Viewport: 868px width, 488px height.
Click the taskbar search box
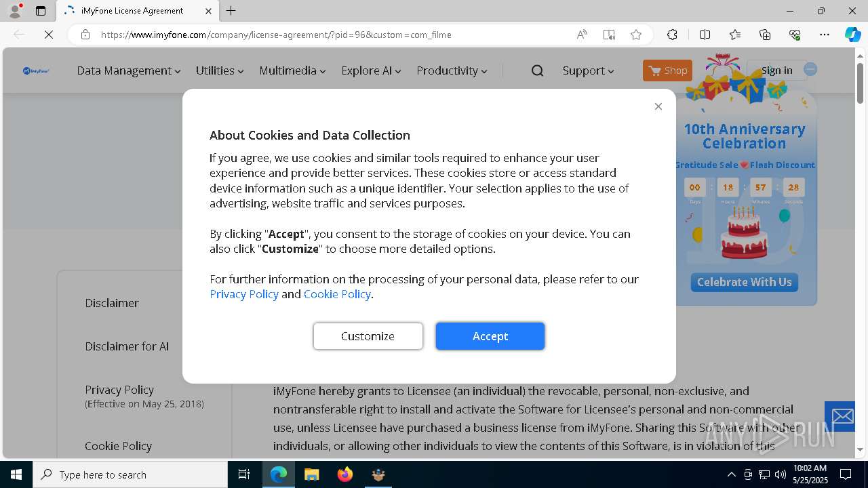pos(130,474)
